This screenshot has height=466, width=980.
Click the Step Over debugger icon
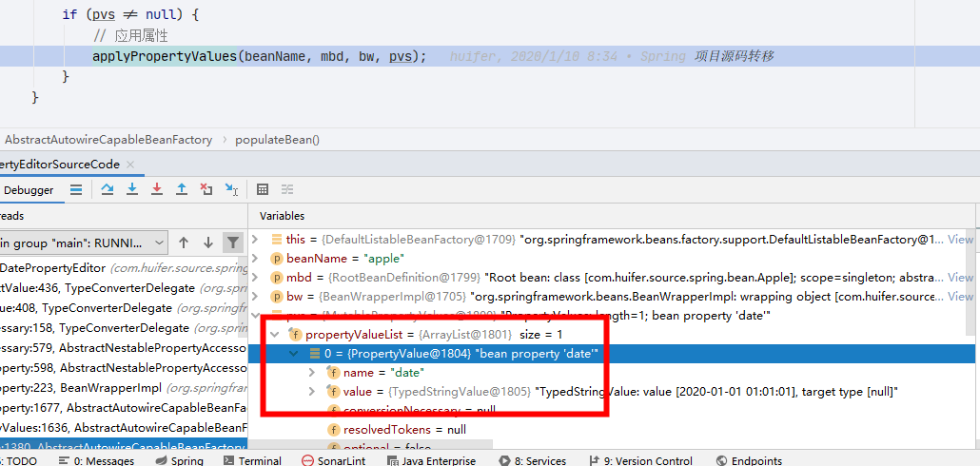(x=107, y=189)
